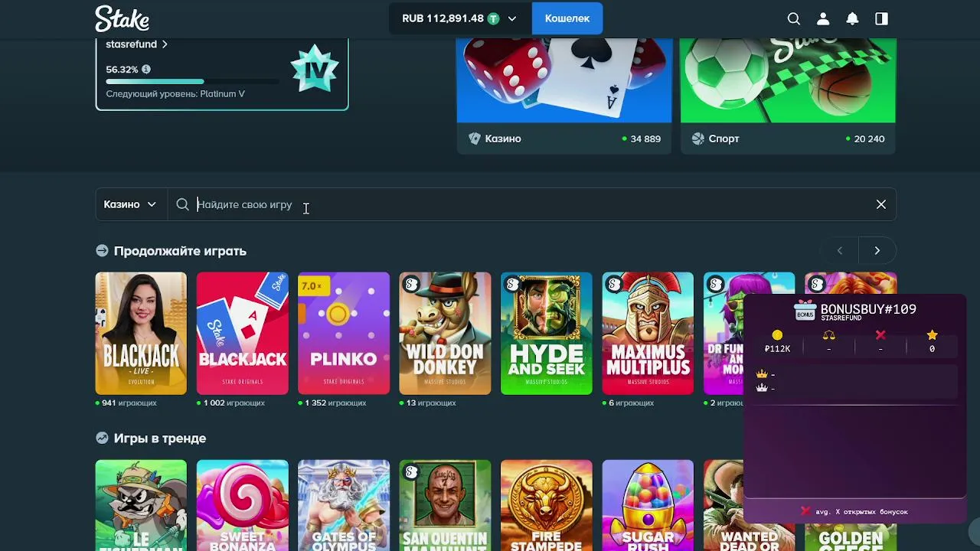Open the user profile icon
This screenshot has height=551, width=980.
pos(823,18)
